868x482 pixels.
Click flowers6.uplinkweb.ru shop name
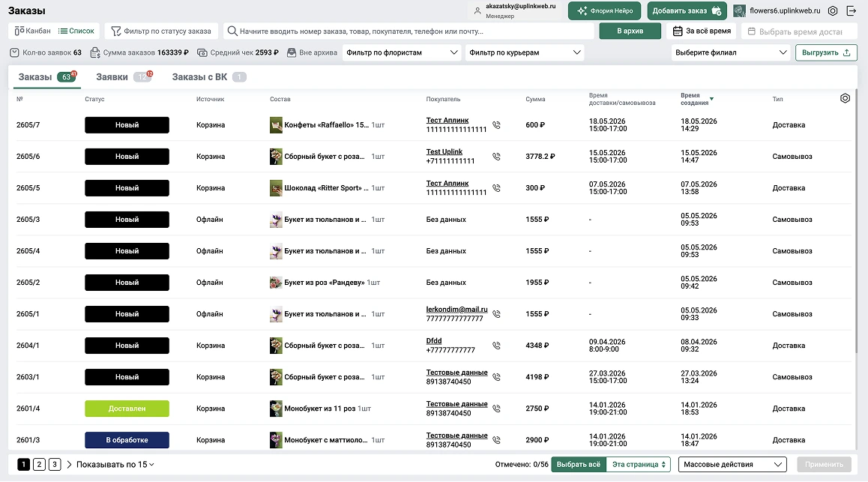(x=785, y=10)
